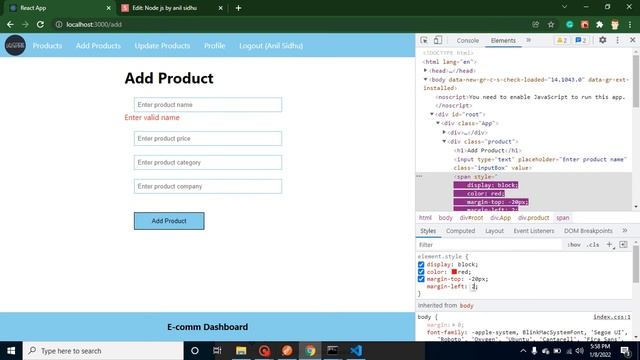Click the site logo in navbar
This screenshot has height=360, width=640.
coord(15,45)
